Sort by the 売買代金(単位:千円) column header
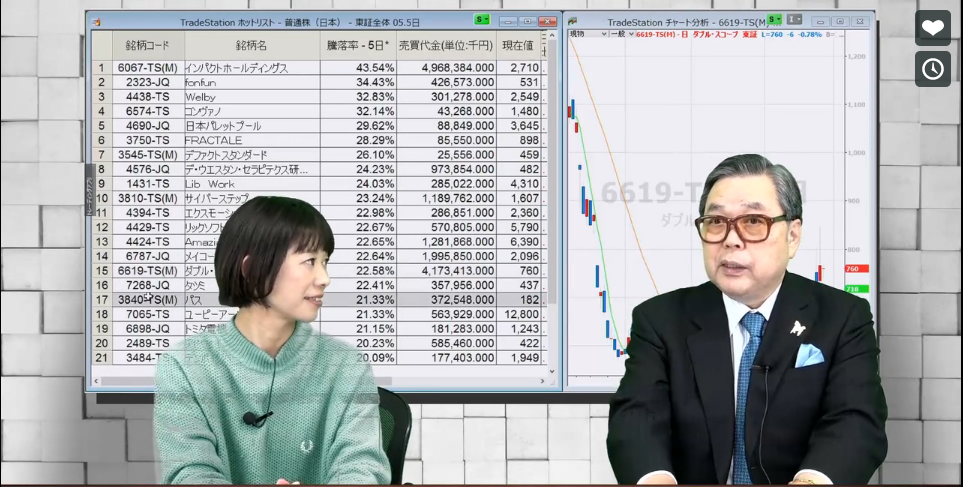 (x=446, y=45)
